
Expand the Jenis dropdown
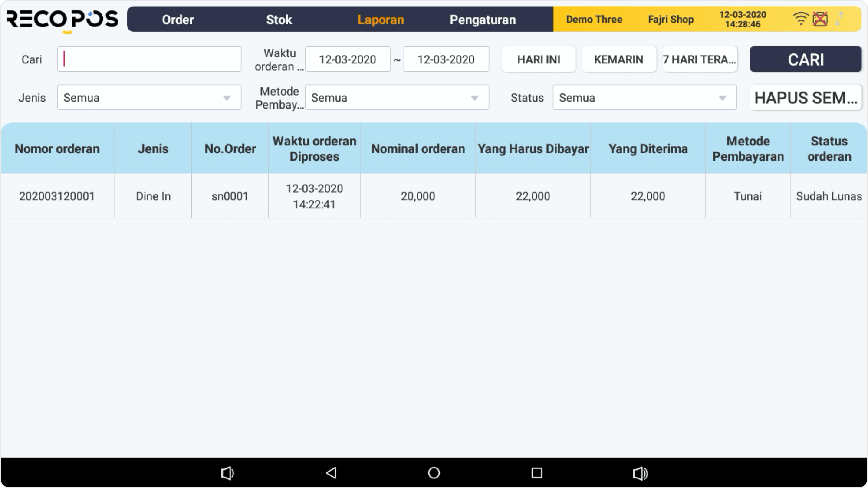tap(149, 98)
